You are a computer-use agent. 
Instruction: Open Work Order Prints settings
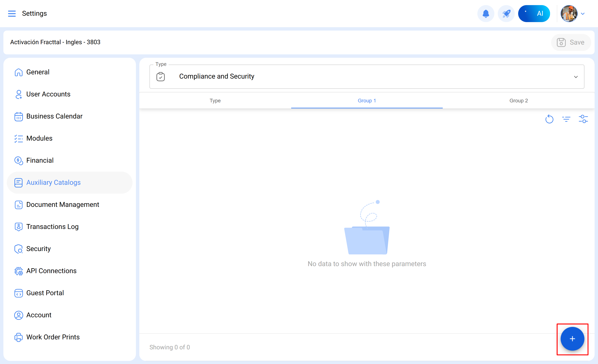[53, 337]
